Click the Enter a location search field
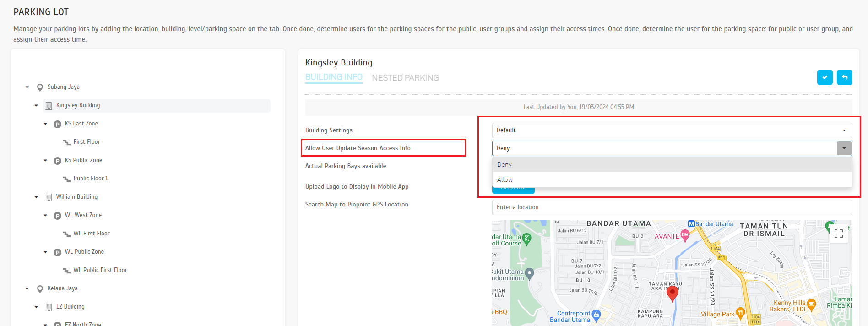The width and height of the screenshot is (868, 326). coord(672,207)
